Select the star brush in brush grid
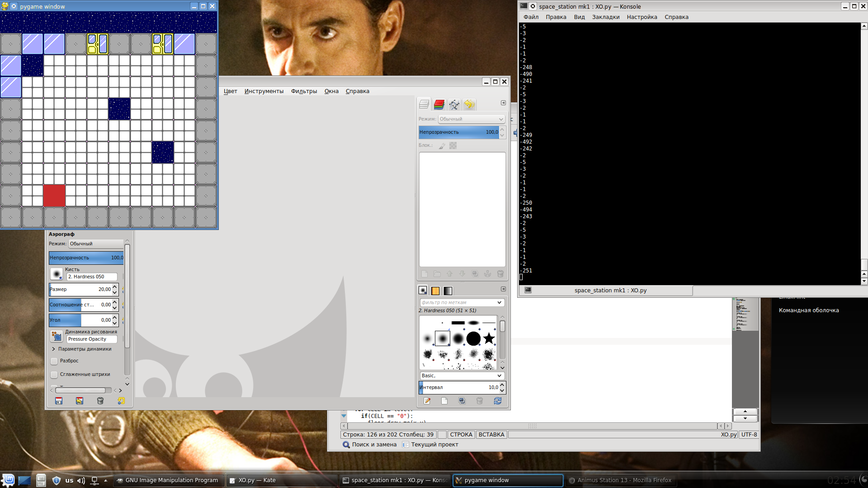868x488 pixels. pos(489,338)
